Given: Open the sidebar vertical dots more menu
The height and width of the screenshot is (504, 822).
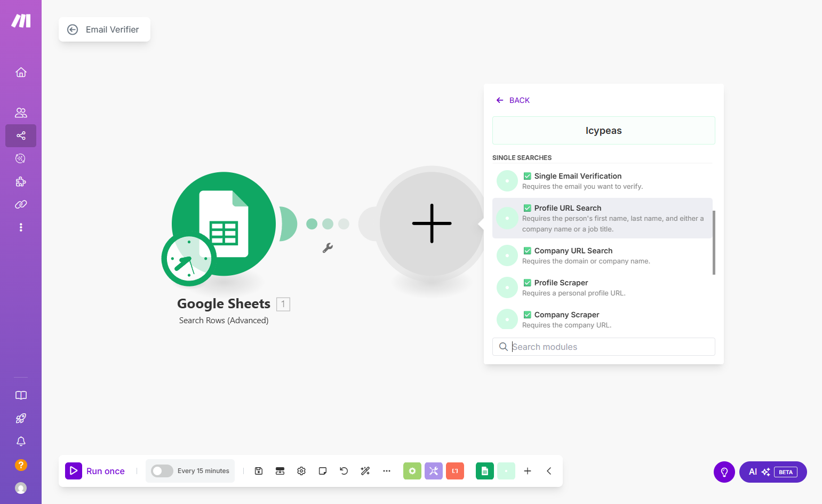Looking at the screenshot, I should pos(21,227).
